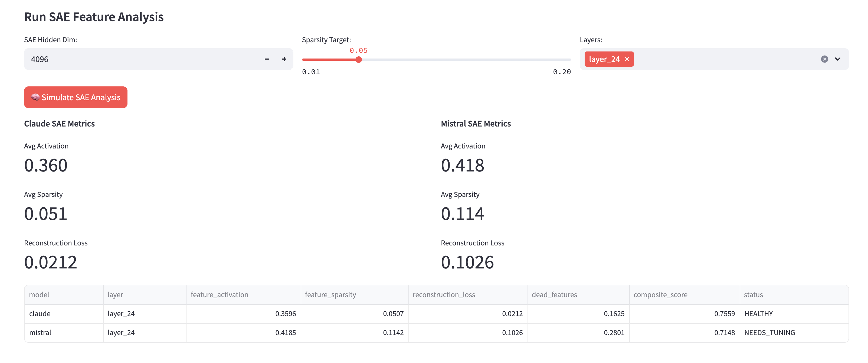Remove the layer_24 tag with its x
The image size is (868, 363).
click(627, 59)
